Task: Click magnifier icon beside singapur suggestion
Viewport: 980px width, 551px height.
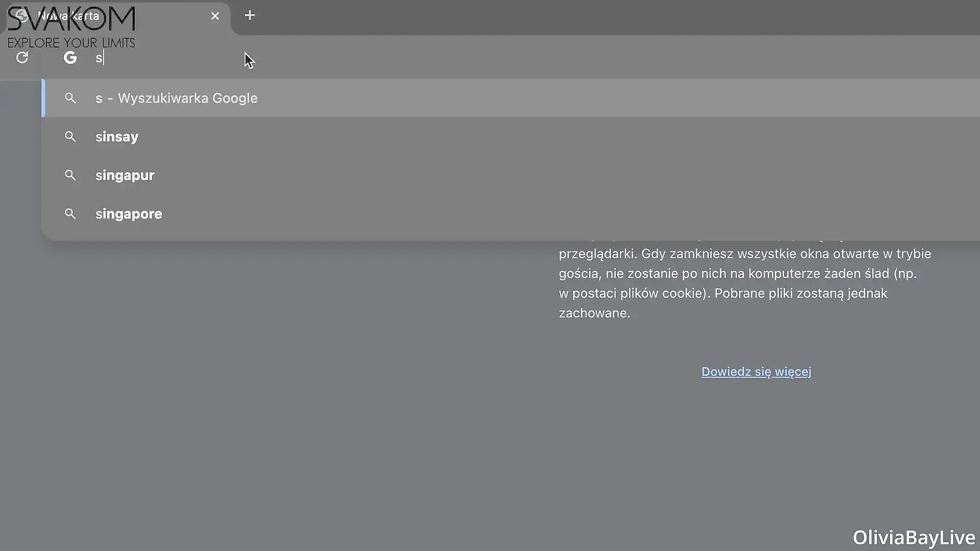Action: [x=70, y=175]
